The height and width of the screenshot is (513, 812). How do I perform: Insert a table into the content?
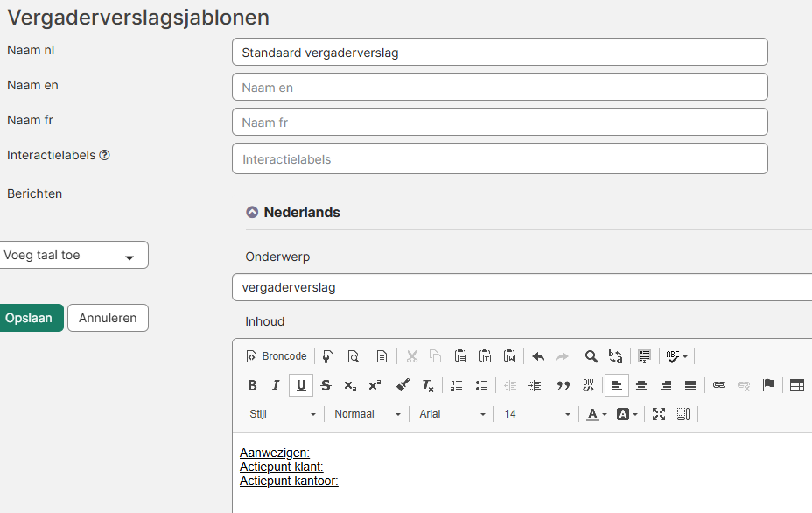point(796,385)
